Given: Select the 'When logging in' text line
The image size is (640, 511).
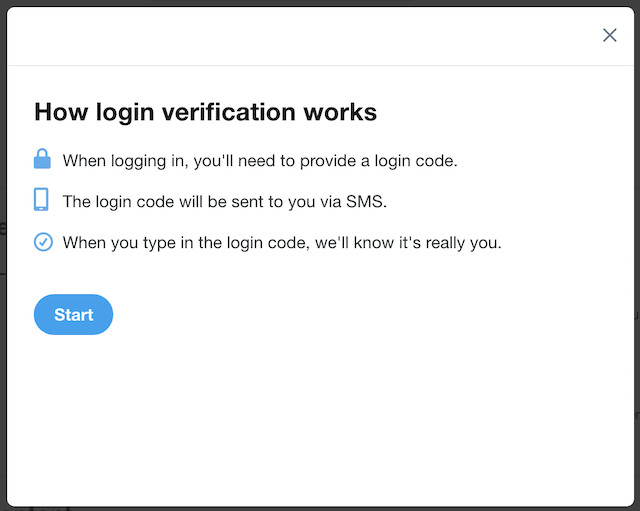Looking at the screenshot, I should pyautogui.click(x=260, y=160).
